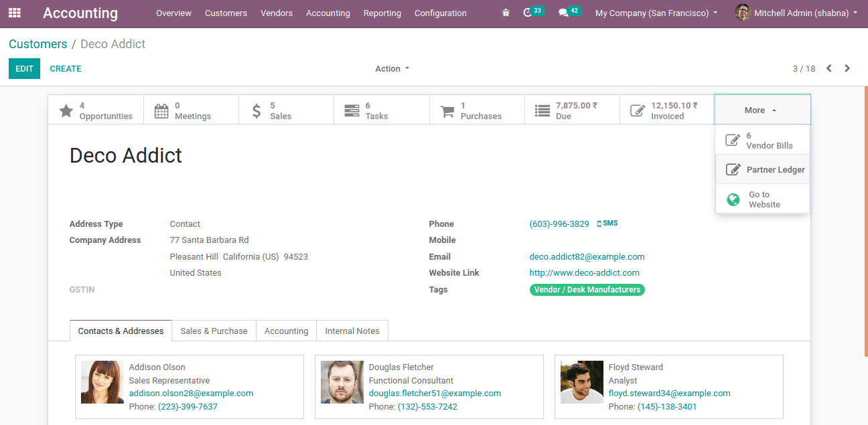Click the CREATE button
The height and width of the screenshot is (425, 868).
click(66, 68)
